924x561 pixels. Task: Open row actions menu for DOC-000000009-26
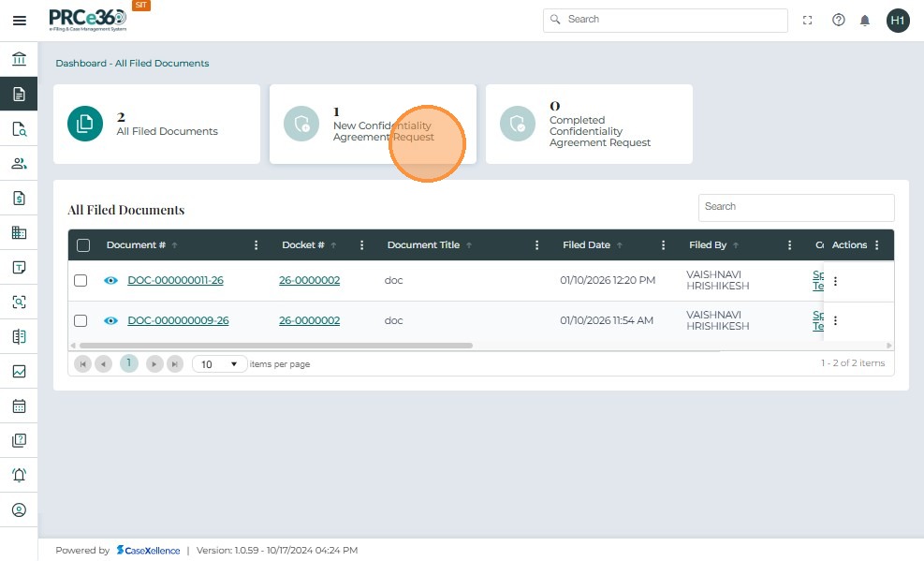coord(835,320)
